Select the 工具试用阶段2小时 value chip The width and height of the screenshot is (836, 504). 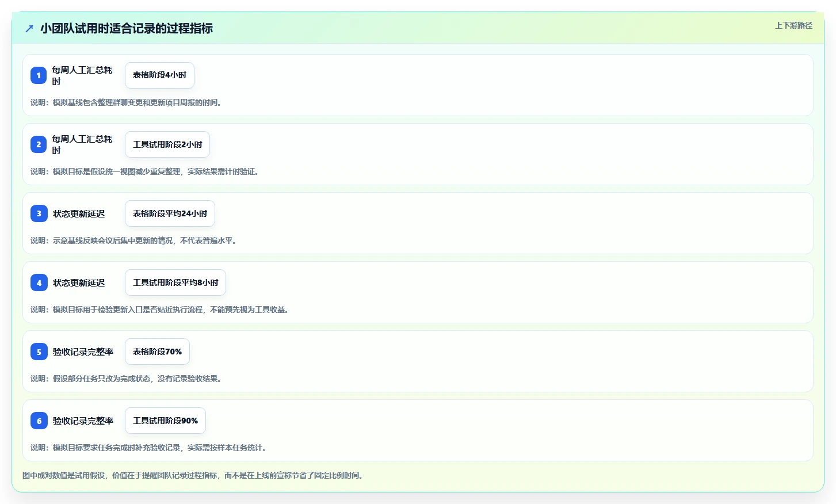coord(167,144)
